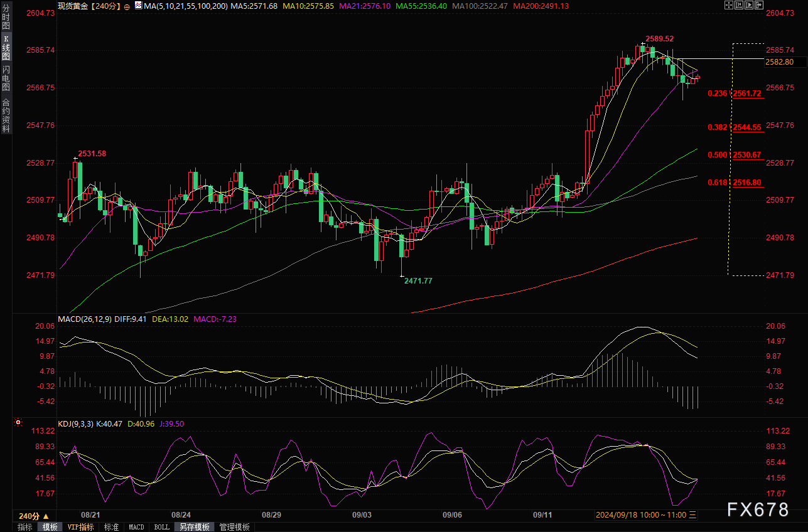Select the 指标 bottom tab

point(25,527)
